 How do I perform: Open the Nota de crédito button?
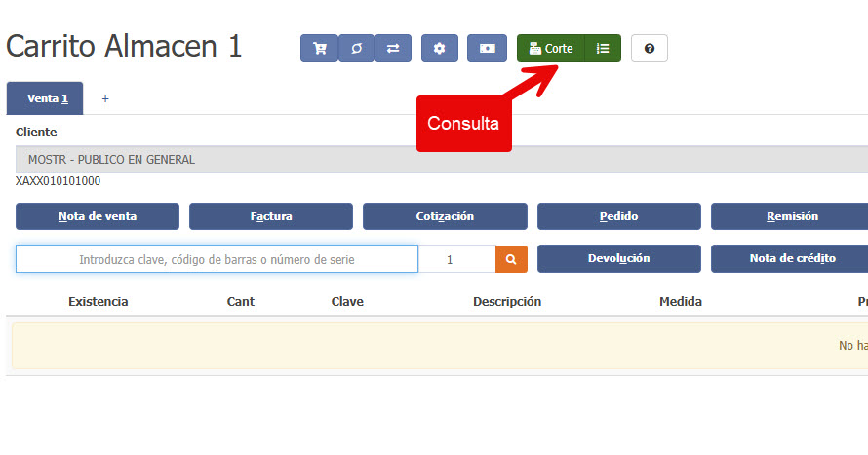click(x=790, y=259)
